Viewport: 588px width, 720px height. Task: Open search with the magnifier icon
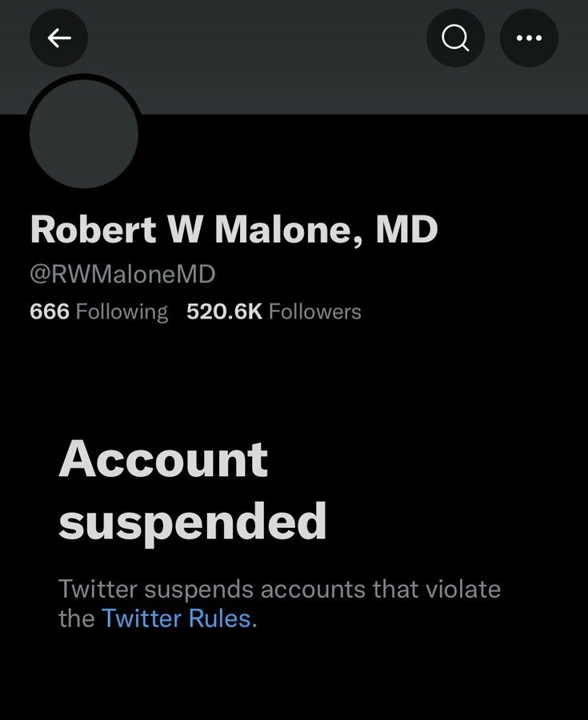tap(456, 38)
